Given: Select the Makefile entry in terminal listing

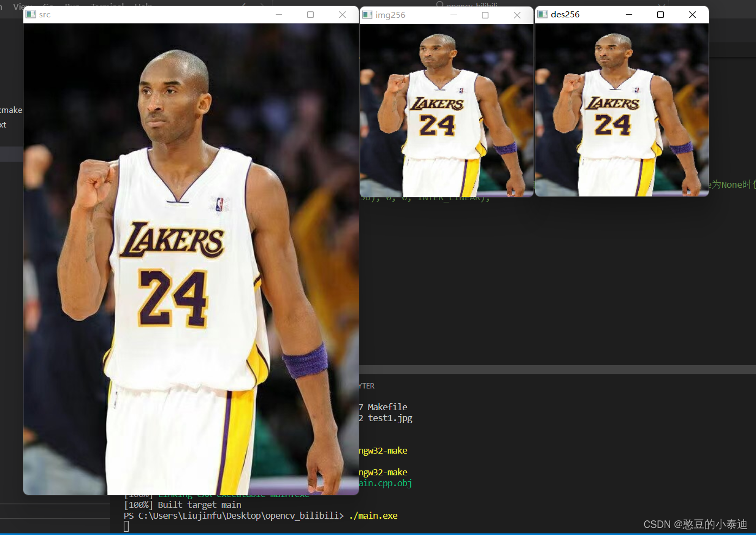Looking at the screenshot, I should coord(387,407).
